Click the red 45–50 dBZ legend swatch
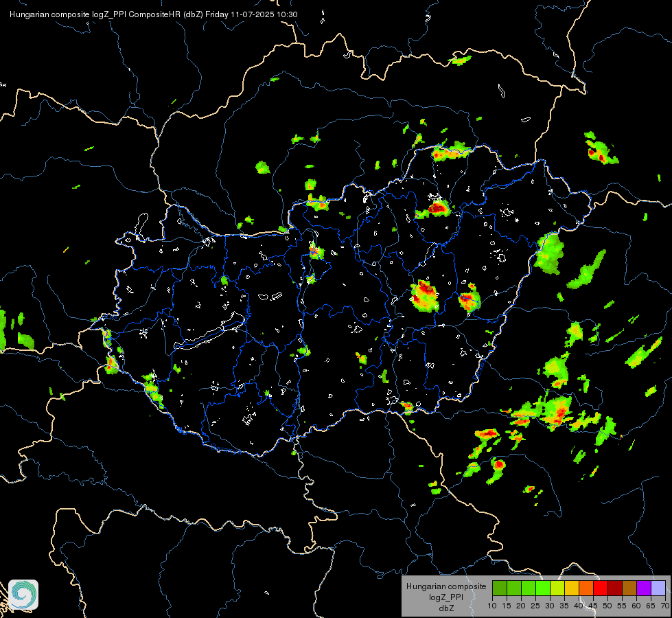The width and height of the screenshot is (672, 618). point(601,588)
